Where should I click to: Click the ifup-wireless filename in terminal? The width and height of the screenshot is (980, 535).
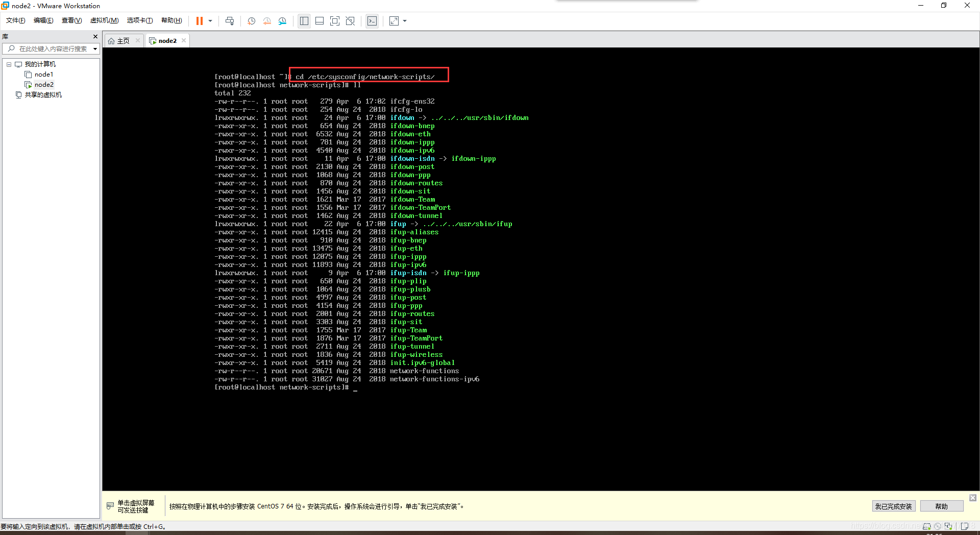pos(416,355)
